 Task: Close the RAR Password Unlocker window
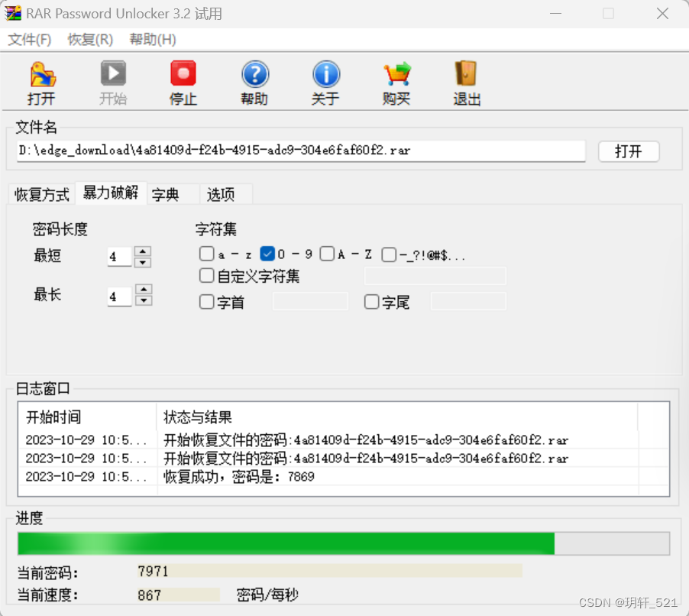pos(662,14)
